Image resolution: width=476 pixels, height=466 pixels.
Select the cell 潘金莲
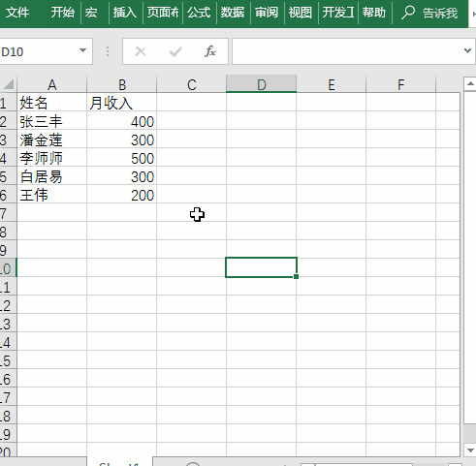click(52, 140)
